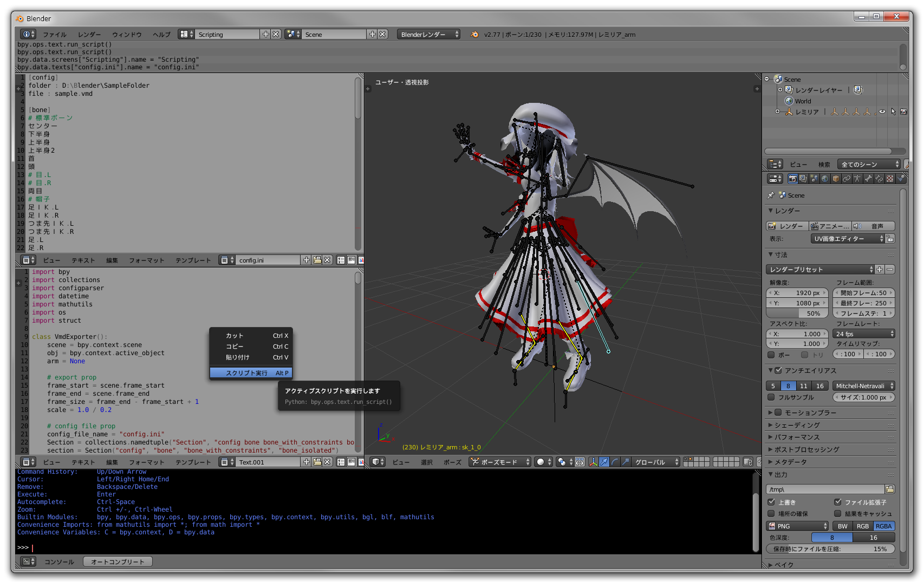Open the ヘルプ menu in top bar
924x582 pixels.
pyautogui.click(x=161, y=35)
